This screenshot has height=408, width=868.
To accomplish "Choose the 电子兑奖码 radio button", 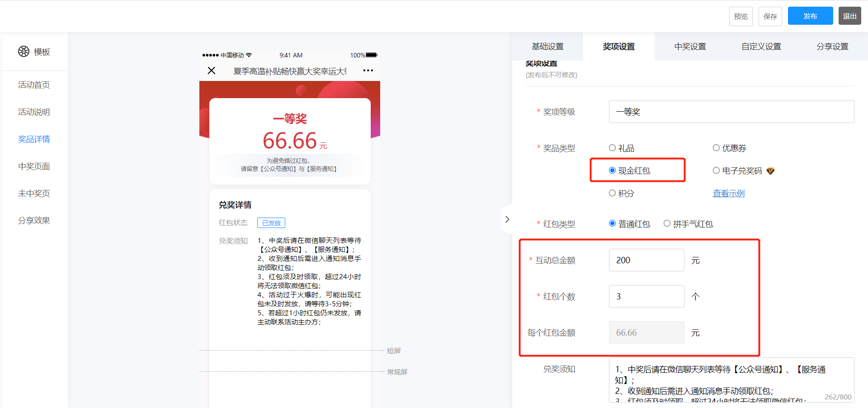I will tap(716, 171).
